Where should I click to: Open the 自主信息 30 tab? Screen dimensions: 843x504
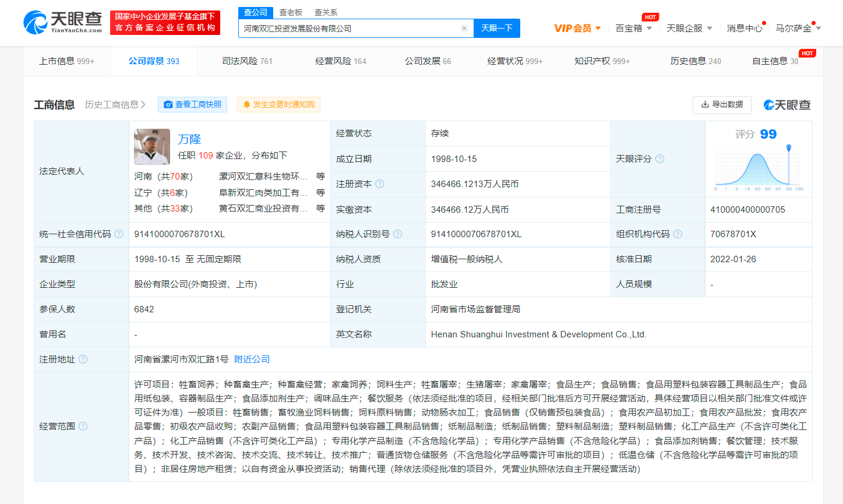[775, 61]
